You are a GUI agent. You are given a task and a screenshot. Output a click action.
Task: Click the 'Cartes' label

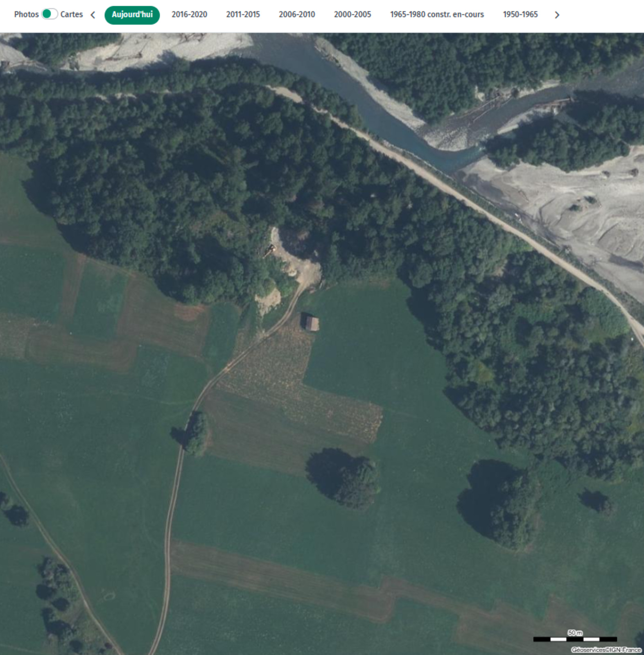tap(72, 14)
